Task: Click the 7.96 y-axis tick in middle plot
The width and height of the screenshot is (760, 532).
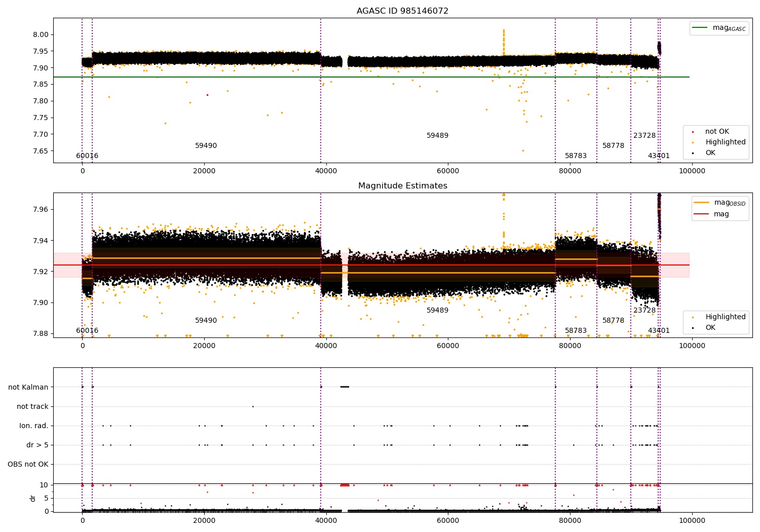Action: 41,209
